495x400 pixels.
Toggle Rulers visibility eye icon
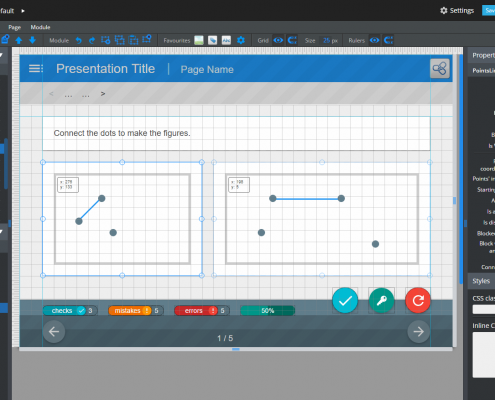tap(374, 40)
